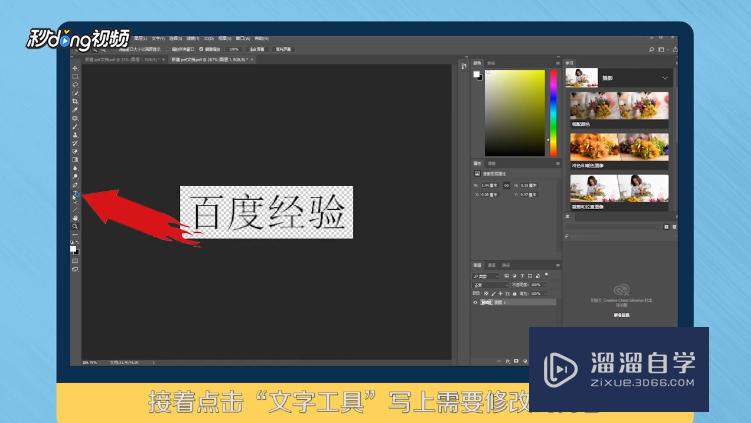Select the Lasso tool

coord(75,85)
